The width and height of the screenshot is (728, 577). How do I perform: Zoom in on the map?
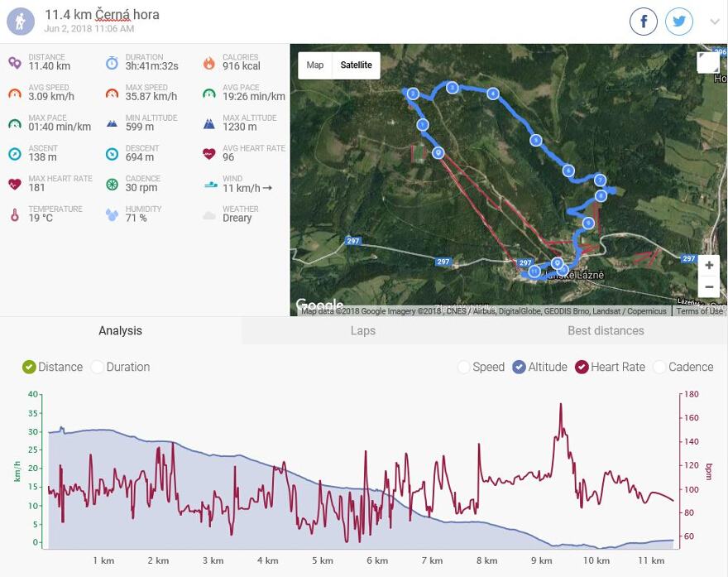[709, 265]
